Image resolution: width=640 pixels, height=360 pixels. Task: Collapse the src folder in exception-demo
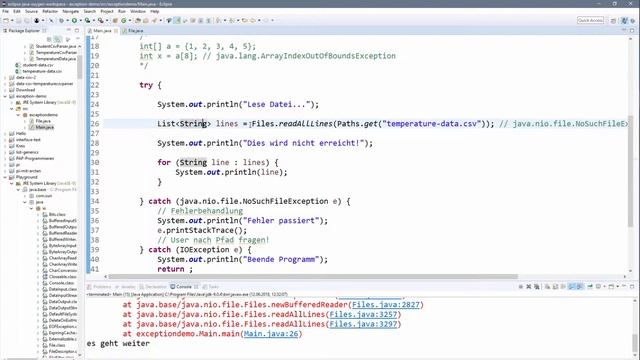(12, 109)
